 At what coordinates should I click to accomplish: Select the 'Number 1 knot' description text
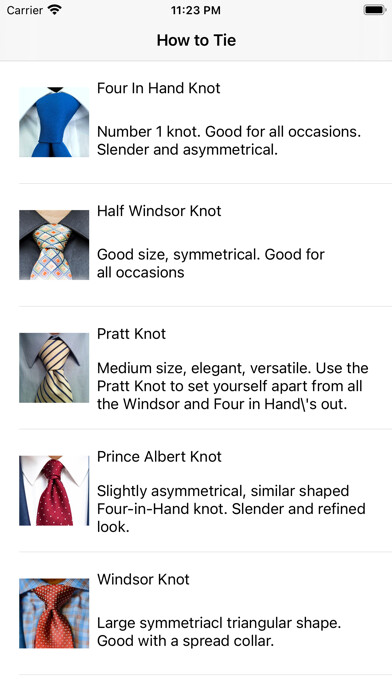[x=229, y=141]
